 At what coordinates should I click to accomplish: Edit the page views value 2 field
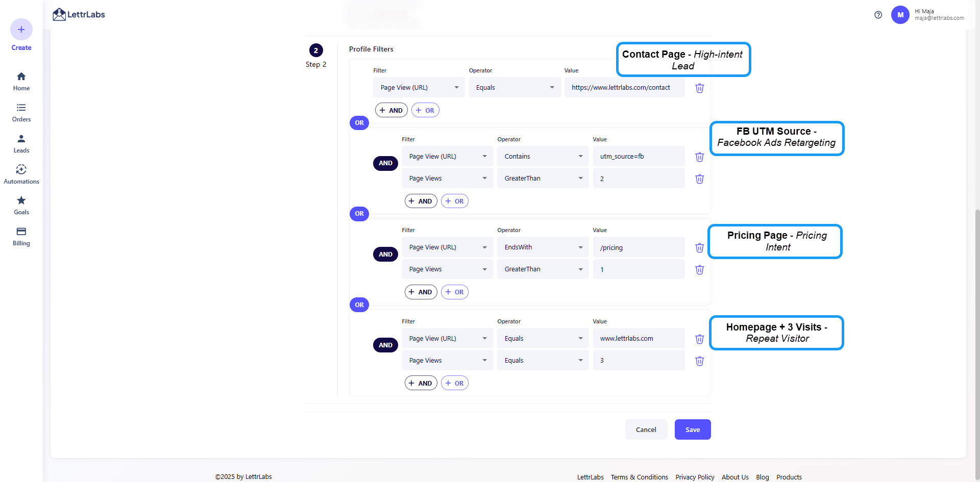pyautogui.click(x=639, y=179)
